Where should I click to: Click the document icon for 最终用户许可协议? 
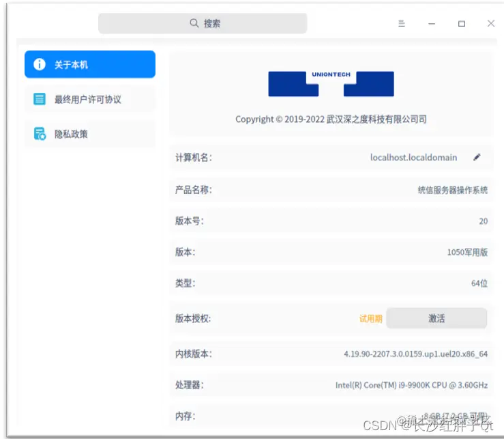click(x=40, y=99)
